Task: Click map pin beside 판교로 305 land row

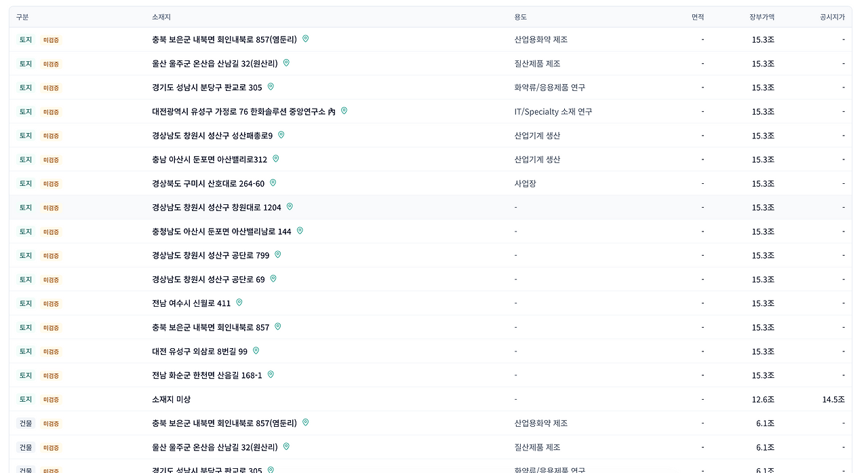Action: coord(271,87)
